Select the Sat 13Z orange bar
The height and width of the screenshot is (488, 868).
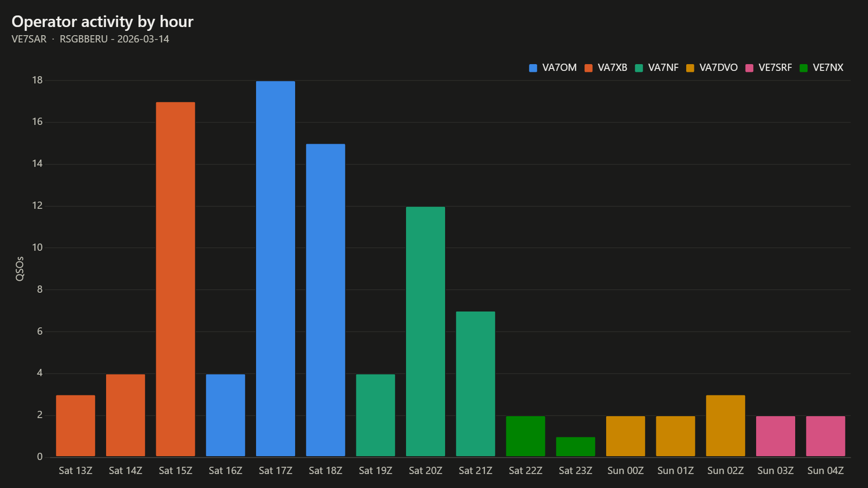click(76, 426)
